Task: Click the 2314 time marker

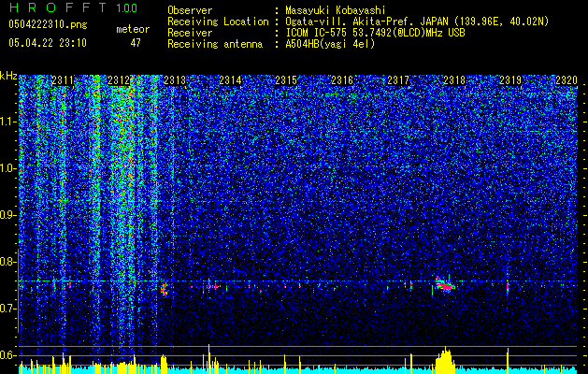Action: [230, 80]
